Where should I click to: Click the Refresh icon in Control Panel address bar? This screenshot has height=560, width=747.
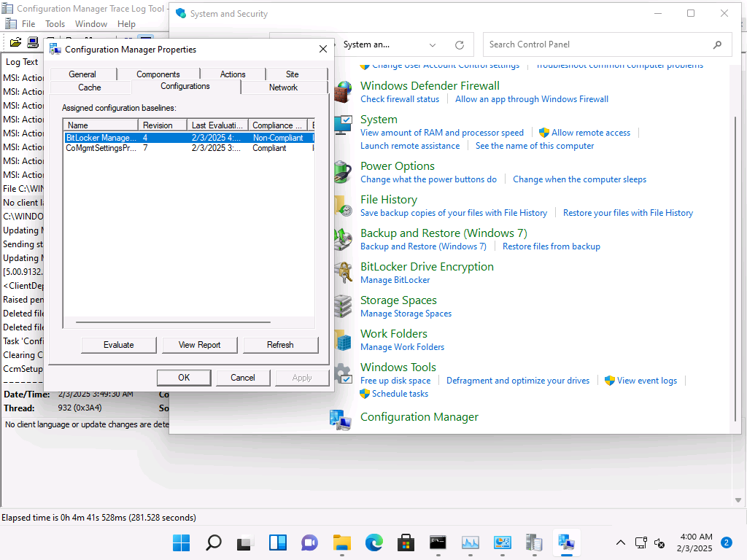460,44
